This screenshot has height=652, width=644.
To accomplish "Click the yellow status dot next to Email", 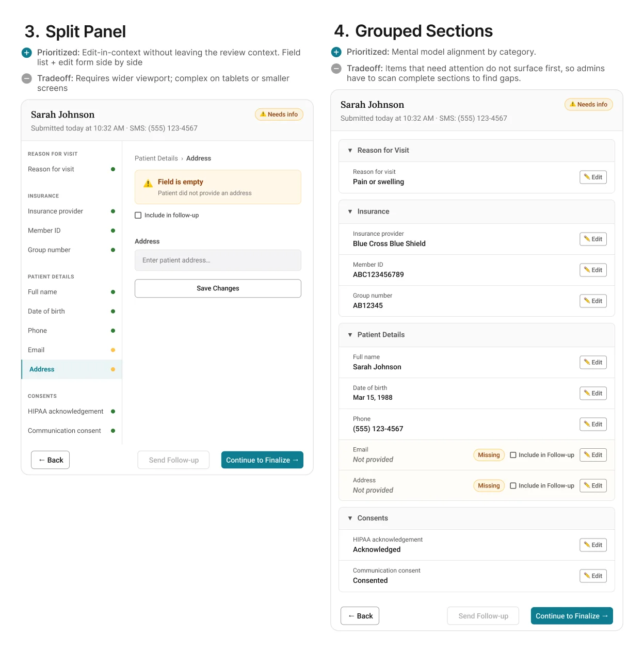I will pos(113,350).
